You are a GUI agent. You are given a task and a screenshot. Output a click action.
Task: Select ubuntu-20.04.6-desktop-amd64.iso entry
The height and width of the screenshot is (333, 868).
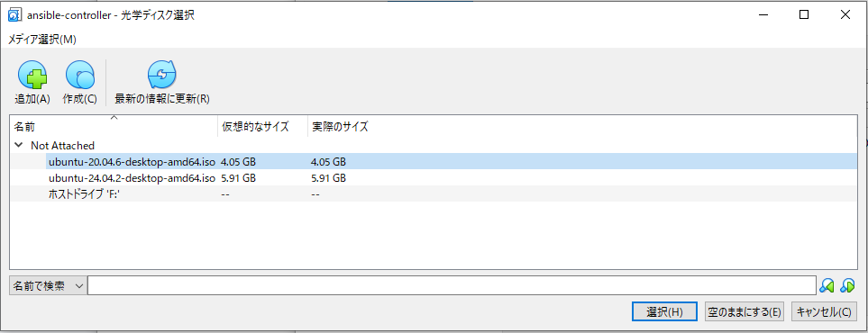tap(132, 162)
